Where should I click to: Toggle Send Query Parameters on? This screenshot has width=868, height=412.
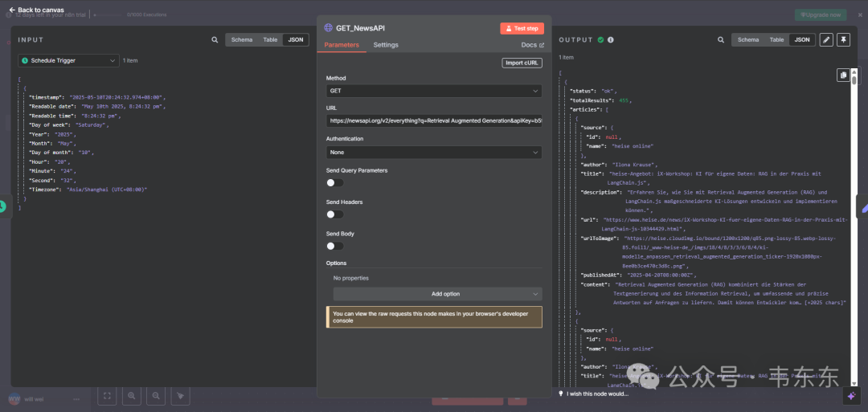click(x=335, y=182)
